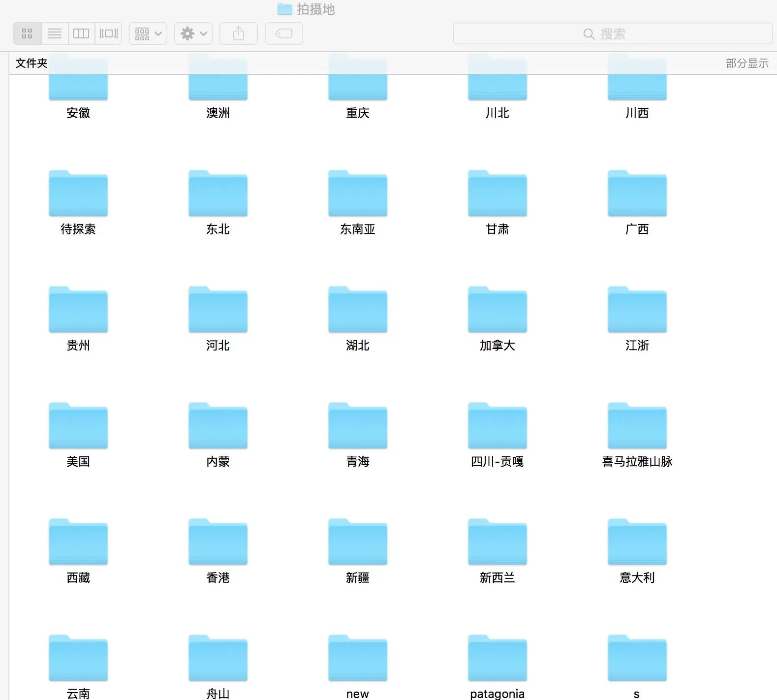Screen dimensions: 777x700
Task: Click the 部分显示 link in the header
Action: (747, 63)
